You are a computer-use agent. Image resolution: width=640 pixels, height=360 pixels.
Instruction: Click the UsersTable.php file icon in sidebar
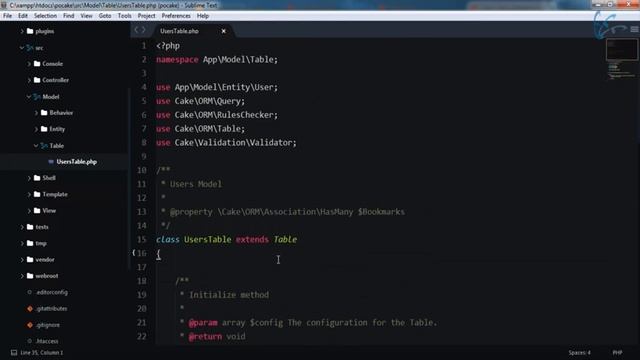(x=51, y=162)
